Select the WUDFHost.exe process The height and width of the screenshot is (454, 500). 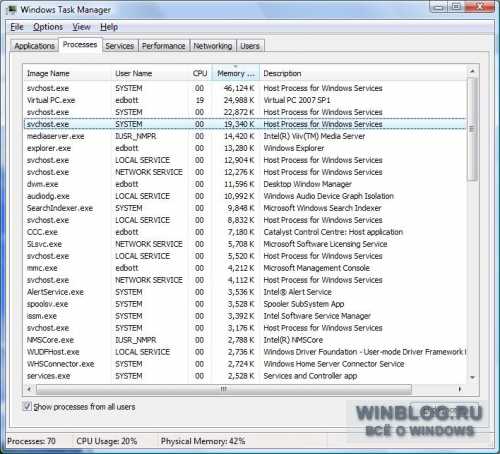(245, 352)
